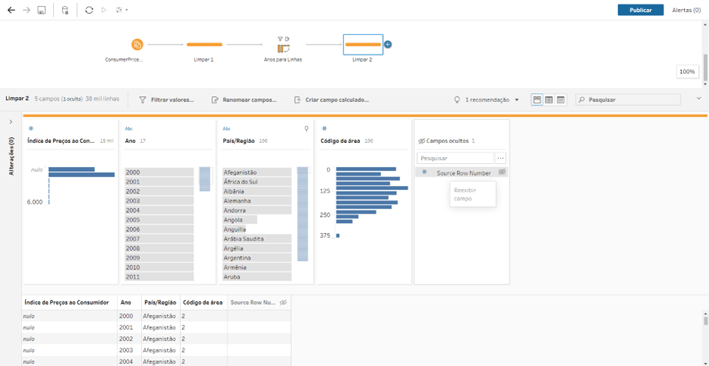The width and height of the screenshot is (709, 366).
Task: Click Criar campo calculado...
Action: coord(331,100)
